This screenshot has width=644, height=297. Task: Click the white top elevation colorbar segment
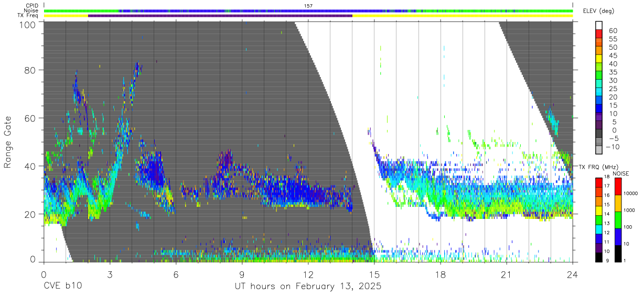coord(599,25)
